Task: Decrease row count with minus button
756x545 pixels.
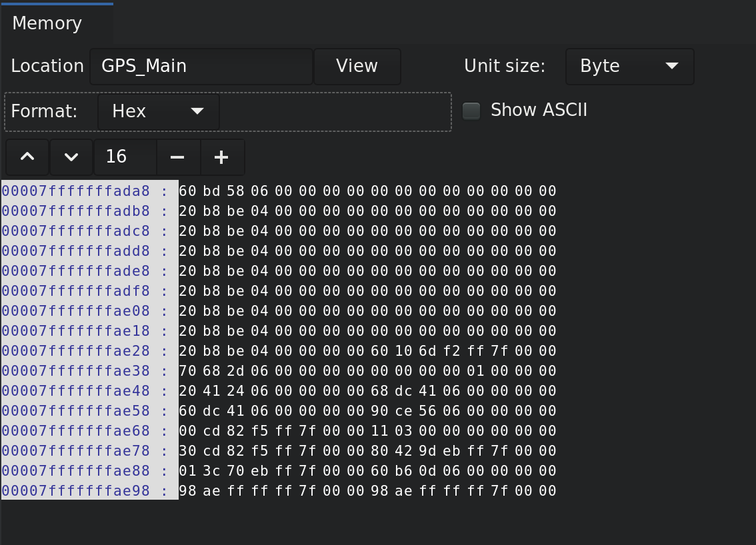Action: 178,157
